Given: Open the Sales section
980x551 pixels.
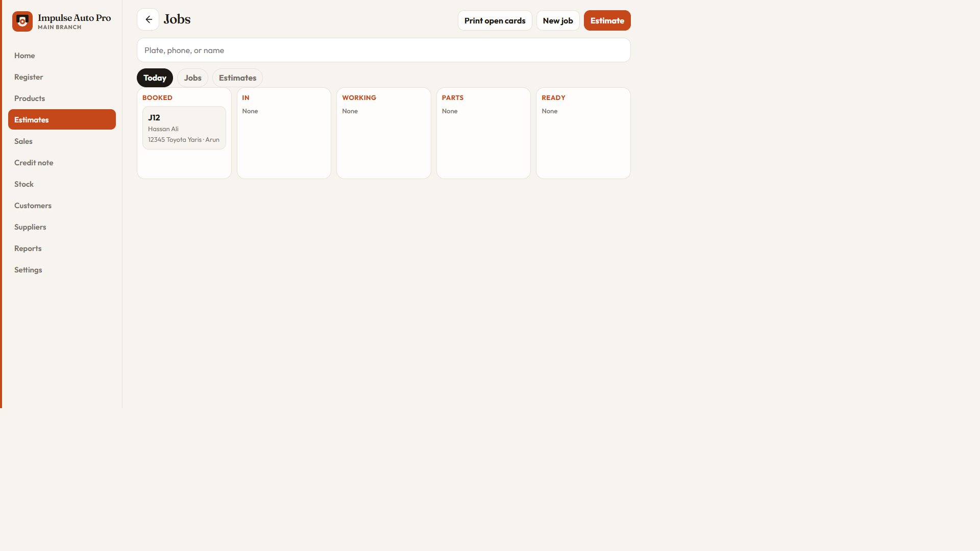Looking at the screenshot, I should click(62, 141).
